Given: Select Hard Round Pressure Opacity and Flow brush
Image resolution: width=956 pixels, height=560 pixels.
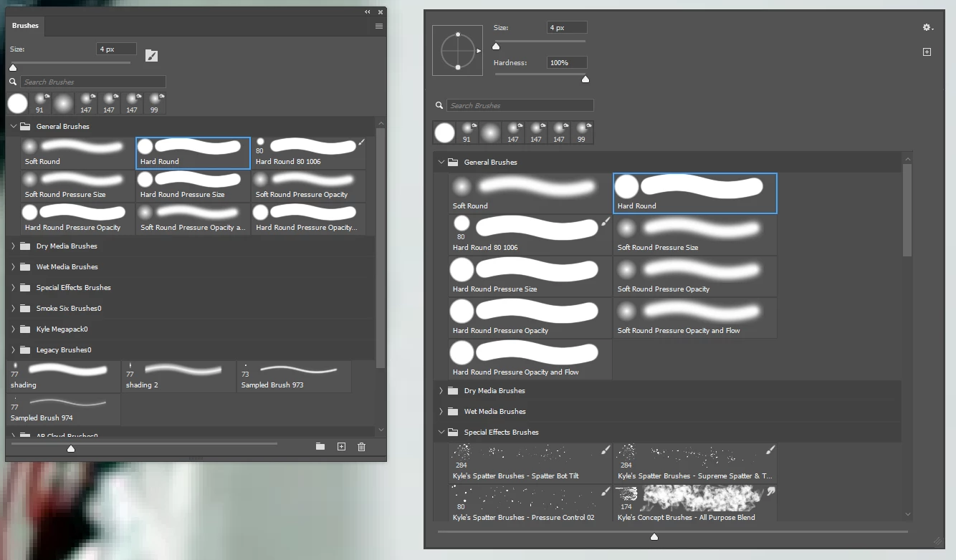Looking at the screenshot, I should point(530,359).
